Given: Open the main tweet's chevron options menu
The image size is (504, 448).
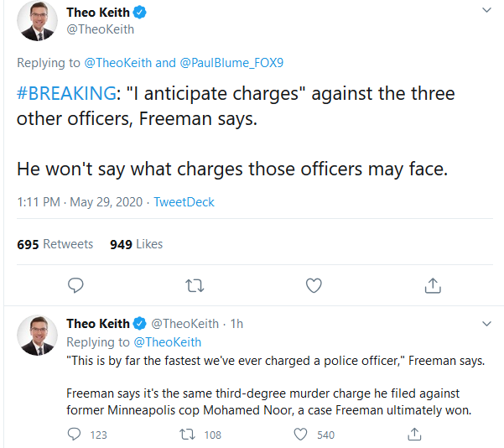Looking at the screenshot, I should click(486, 11).
